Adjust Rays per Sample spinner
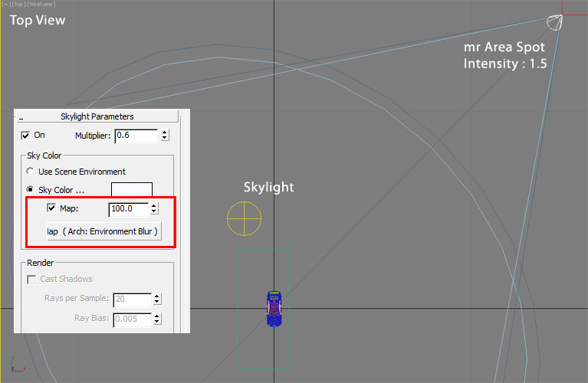This screenshot has height=383, width=588. (157, 299)
